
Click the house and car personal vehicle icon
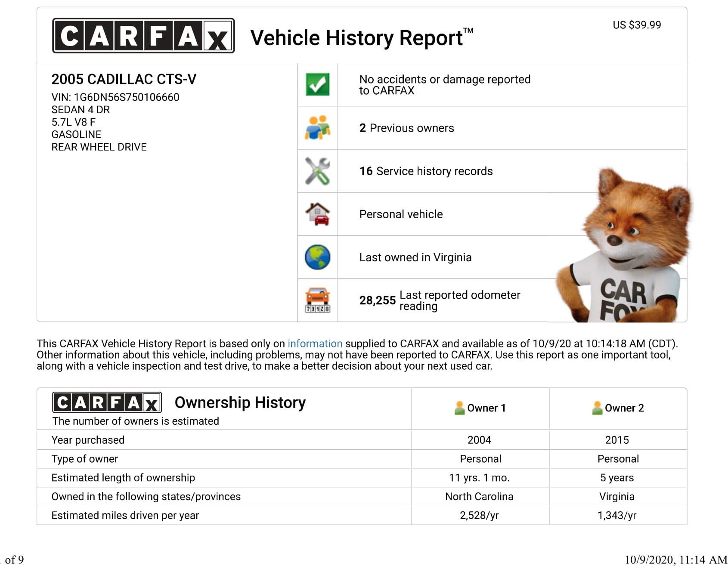pyautogui.click(x=318, y=214)
